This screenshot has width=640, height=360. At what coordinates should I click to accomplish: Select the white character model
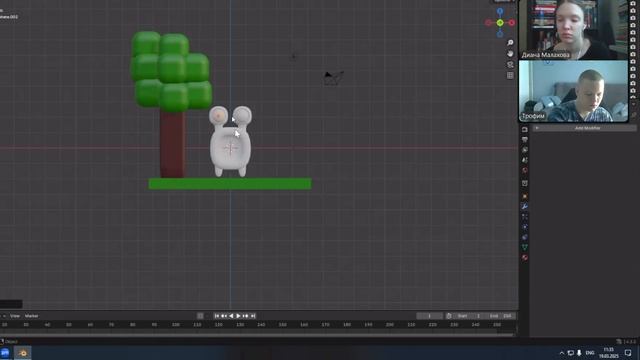coord(231,141)
